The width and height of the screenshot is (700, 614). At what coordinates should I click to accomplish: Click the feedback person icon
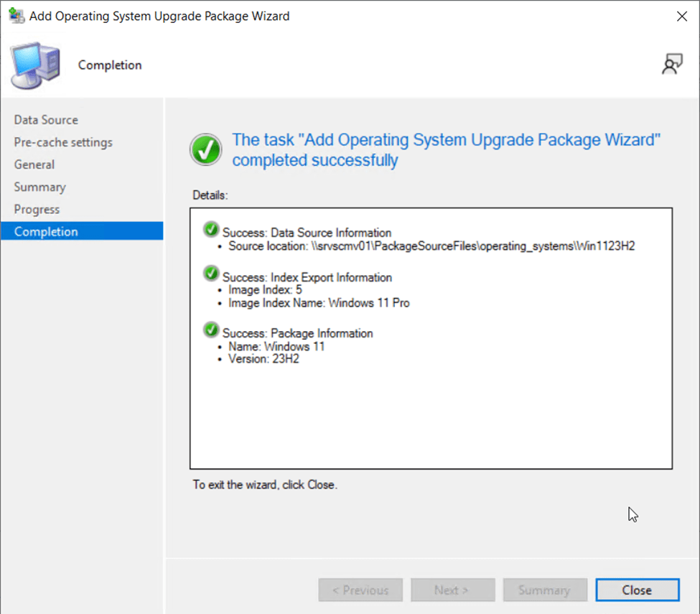pyautogui.click(x=671, y=65)
